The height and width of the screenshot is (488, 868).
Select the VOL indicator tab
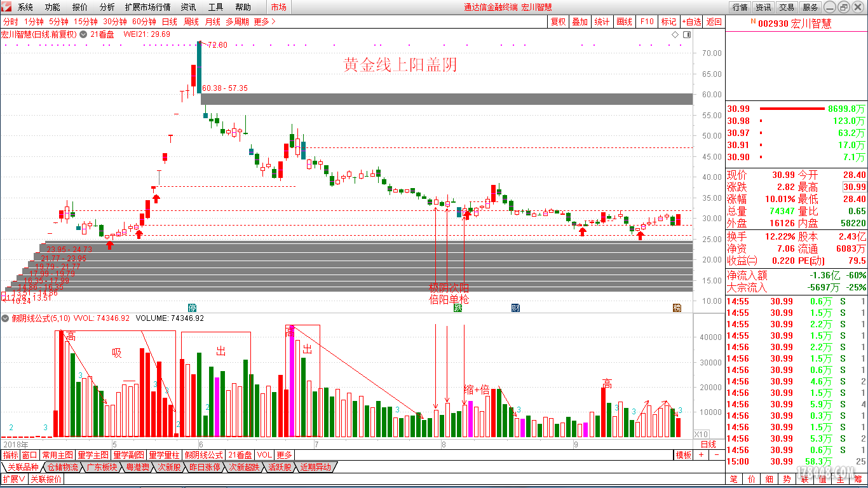[265, 455]
